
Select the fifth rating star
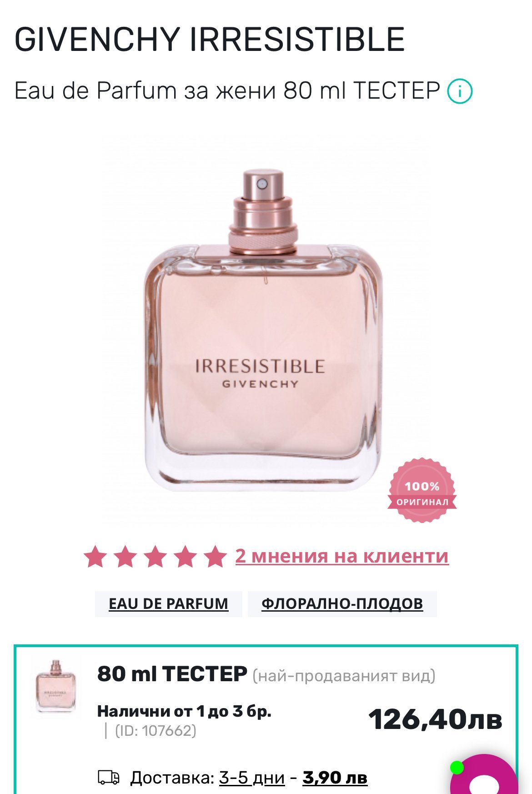tap(215, 557)
